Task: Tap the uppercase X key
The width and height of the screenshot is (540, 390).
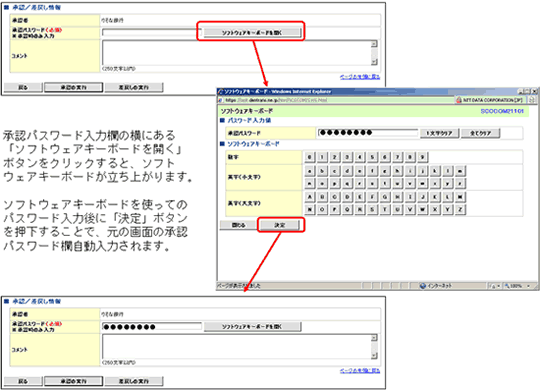Action: [435, 209]
